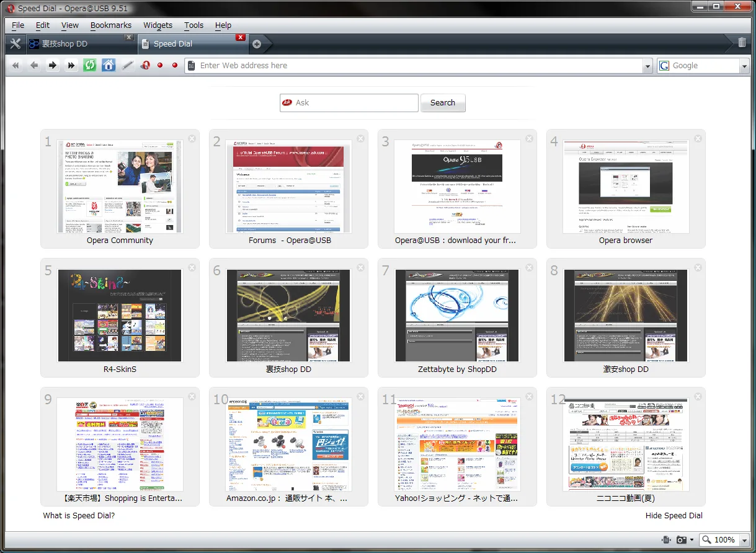Go to the Home page icon
Viewport: 756px width, 553px height.
click(109, 65)
